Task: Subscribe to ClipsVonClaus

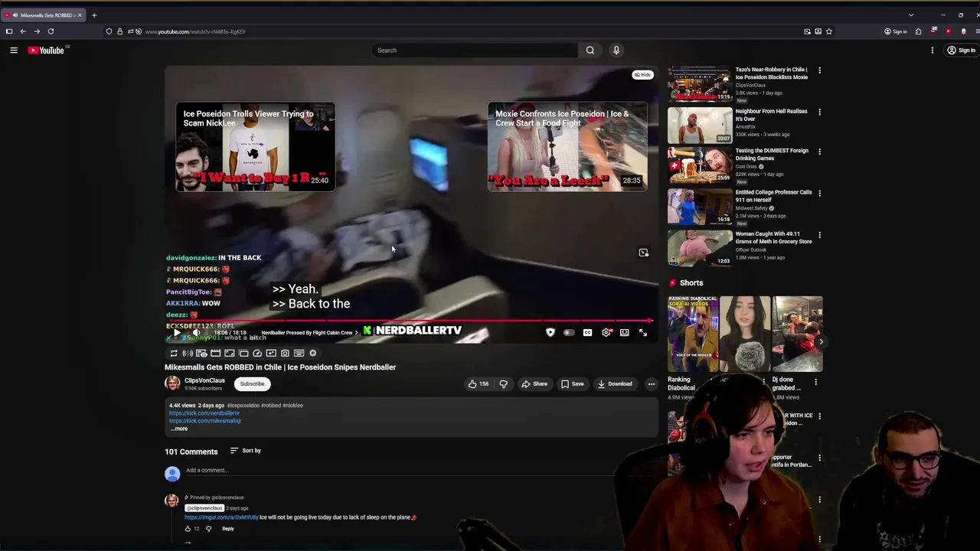Action: click(x=252, y=384)
